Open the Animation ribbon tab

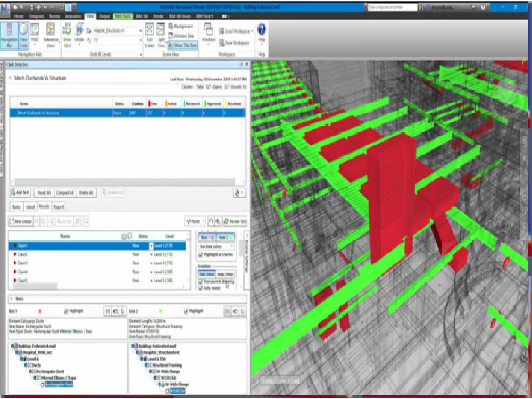[x=73, y=16]
